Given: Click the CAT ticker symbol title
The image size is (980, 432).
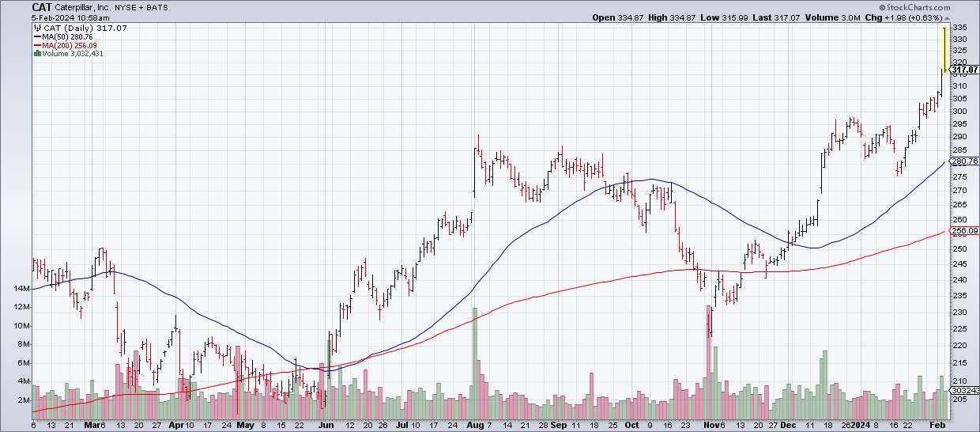Looking at the screenshot, I should [x=42, y=7].
